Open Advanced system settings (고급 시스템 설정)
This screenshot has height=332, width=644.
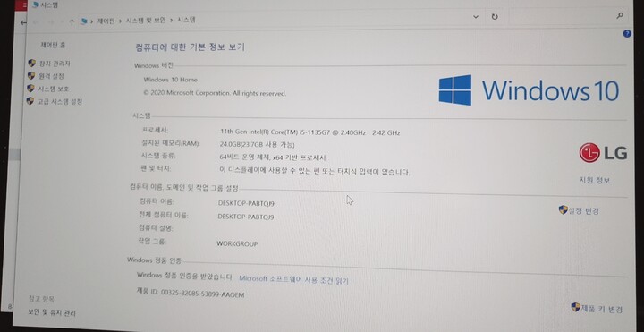pyautogui.click(x=60, y=101)
